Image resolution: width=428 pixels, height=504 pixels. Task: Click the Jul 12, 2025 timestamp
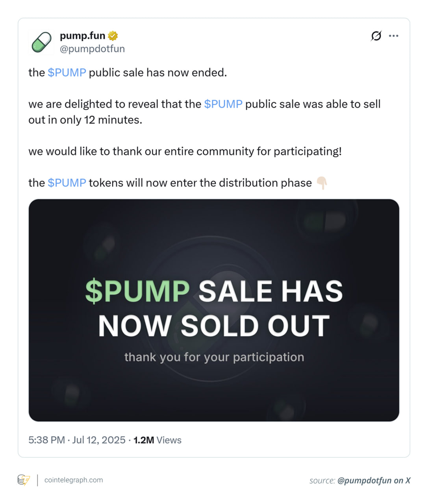tap(98, 440)
